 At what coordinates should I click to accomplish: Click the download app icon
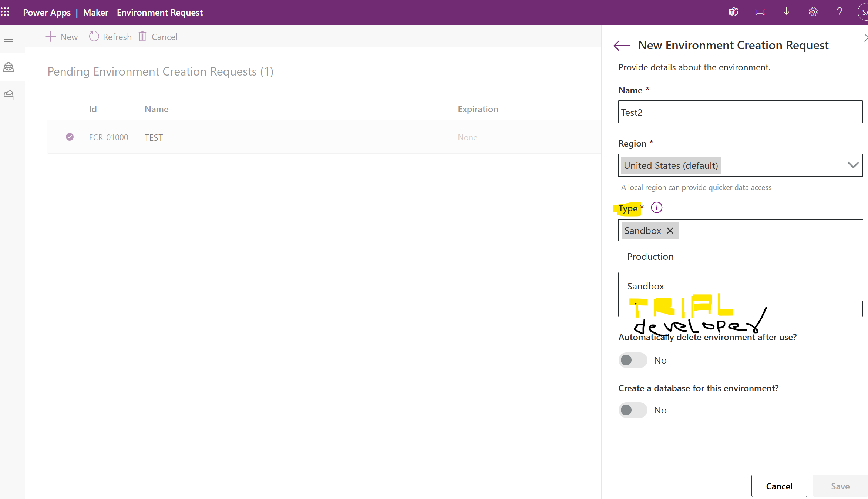pos(786,12)
